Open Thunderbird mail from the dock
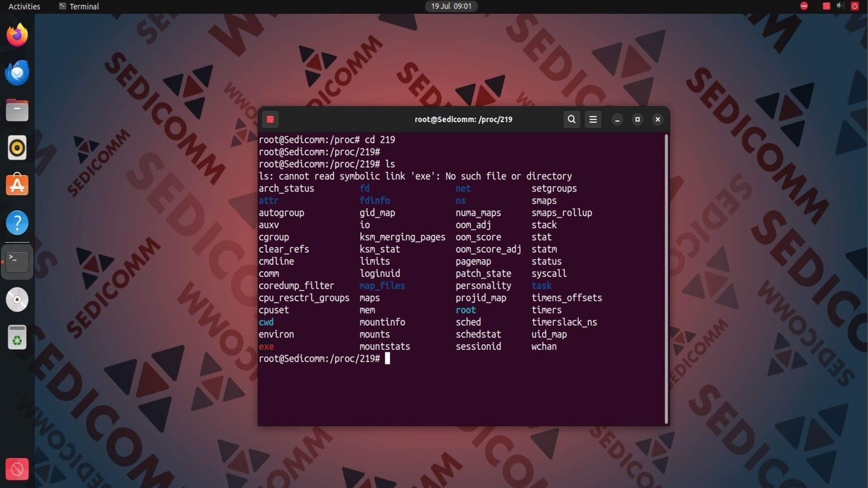This screenshot has height=488, width=868. [17, 73]
